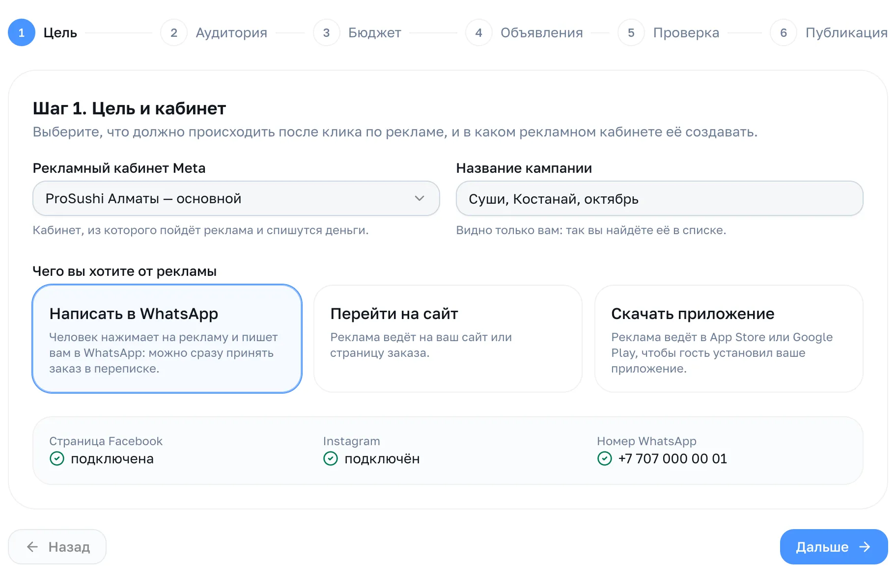This screenshot has height=588, width=896.
Task: Click the Страница Facebook status label
Action: pyautogui.click(x=106, y=441)
